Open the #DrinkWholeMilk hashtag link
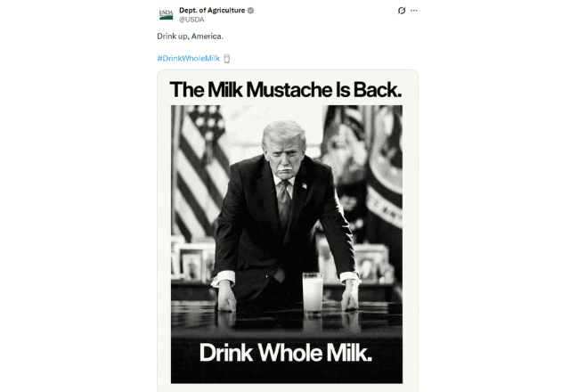 point(188,59)
